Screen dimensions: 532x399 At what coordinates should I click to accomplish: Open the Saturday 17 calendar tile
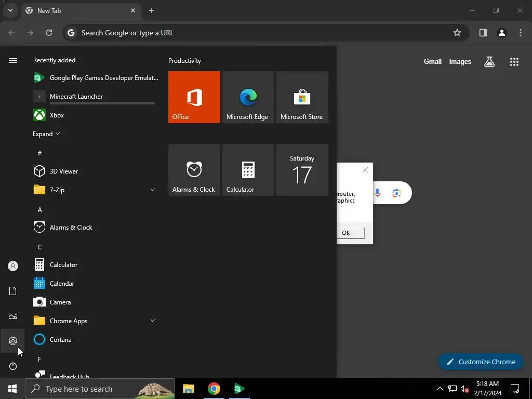pyautogui.click(x=302, y=170)
